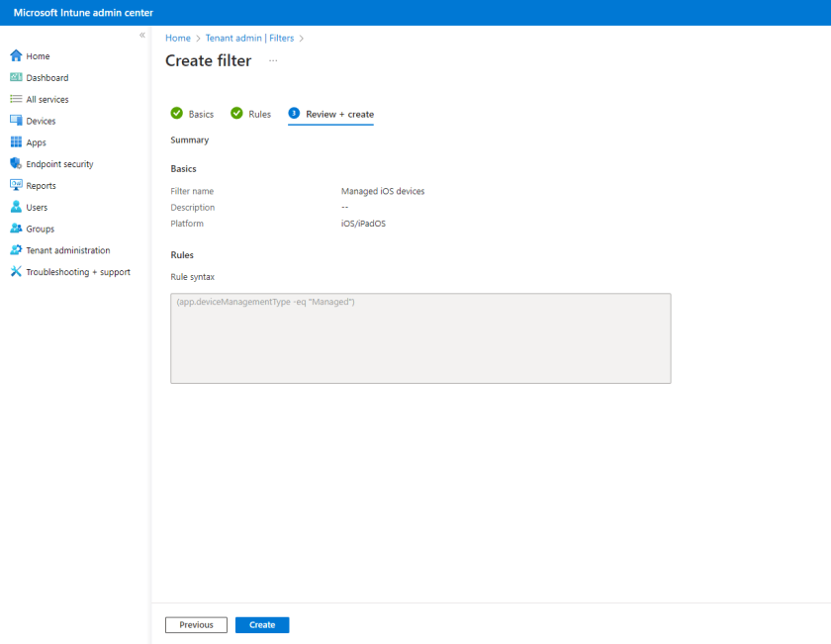Screen dimensions: 831x644
Task: Open Home in the sidebar menu
Action: click(x=38, y=56)
